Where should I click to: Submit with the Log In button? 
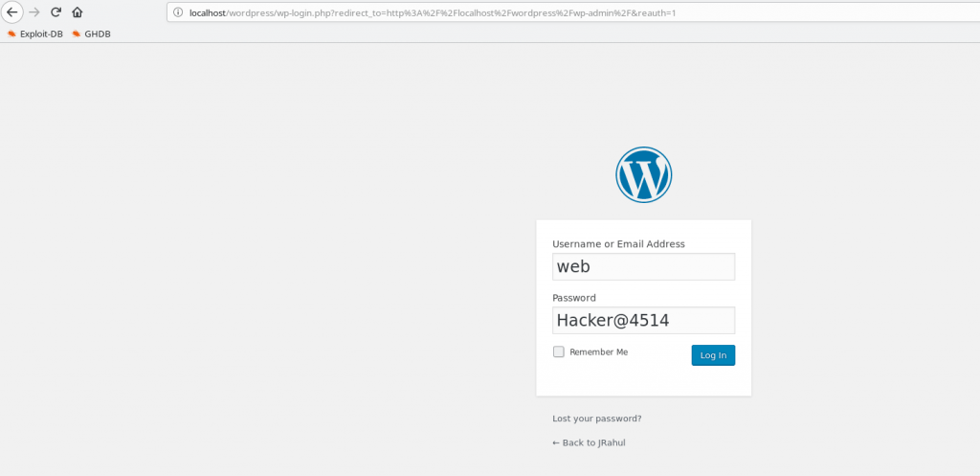(x=713, y=355)
